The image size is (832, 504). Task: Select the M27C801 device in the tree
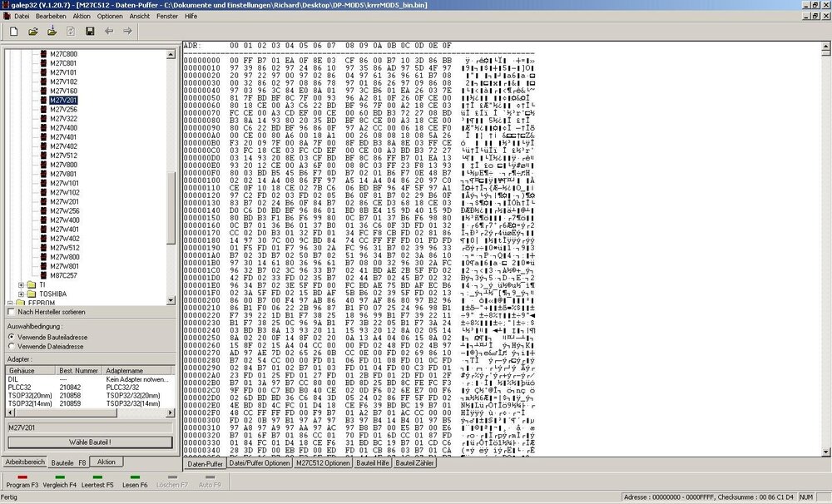(64, 63)
